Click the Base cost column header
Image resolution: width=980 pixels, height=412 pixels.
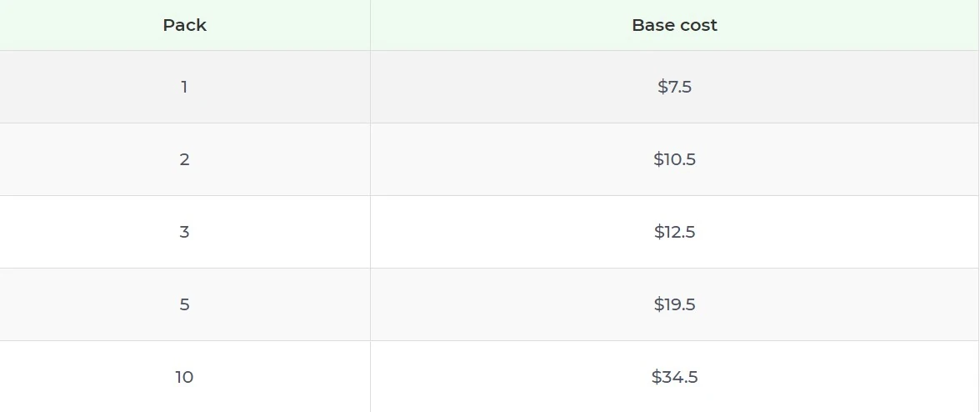674,25
